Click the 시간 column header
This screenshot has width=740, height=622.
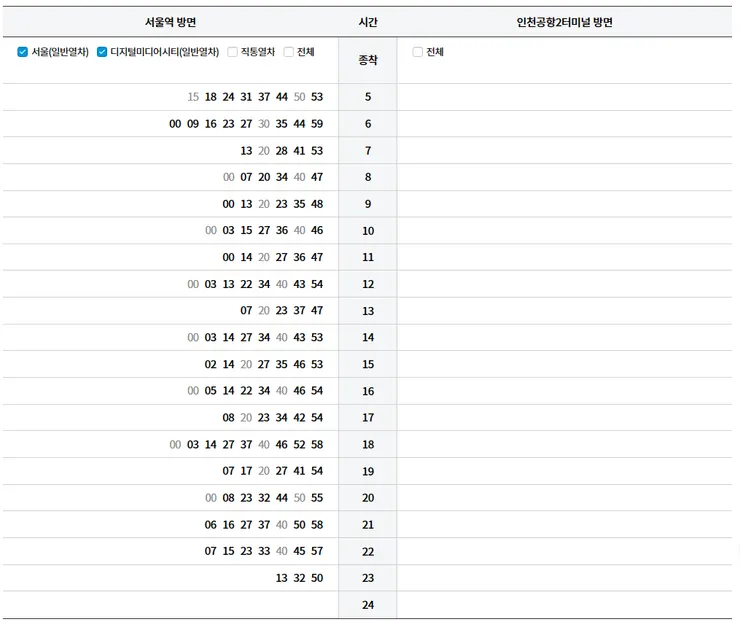[368, 22]
